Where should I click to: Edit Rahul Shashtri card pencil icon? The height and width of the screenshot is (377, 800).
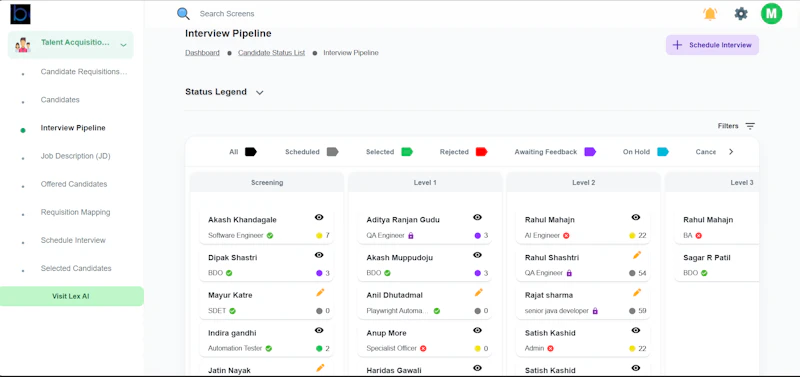pos(637,255)
